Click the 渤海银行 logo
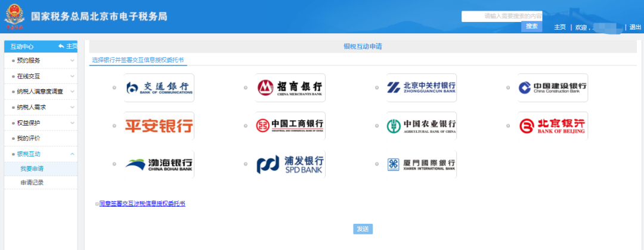 [159, 164]
